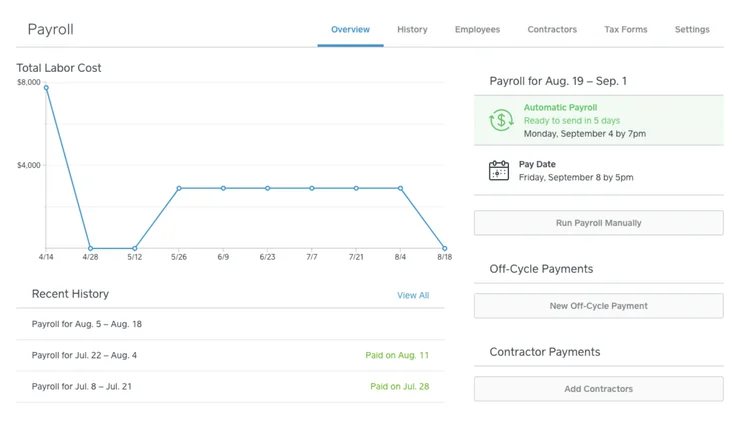The image size is (744, 426).
Task: Open the History tab
Action: pos(412,29)
